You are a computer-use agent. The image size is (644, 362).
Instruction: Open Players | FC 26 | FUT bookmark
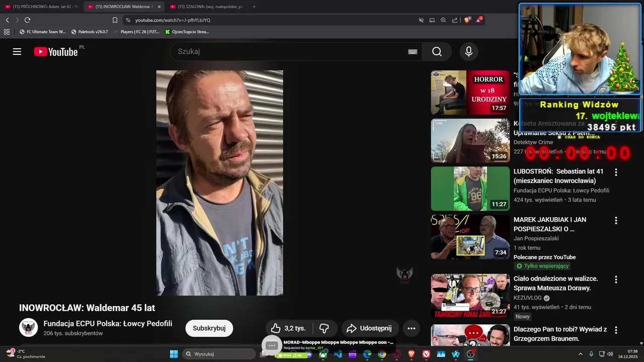click(x=136, y=32)
